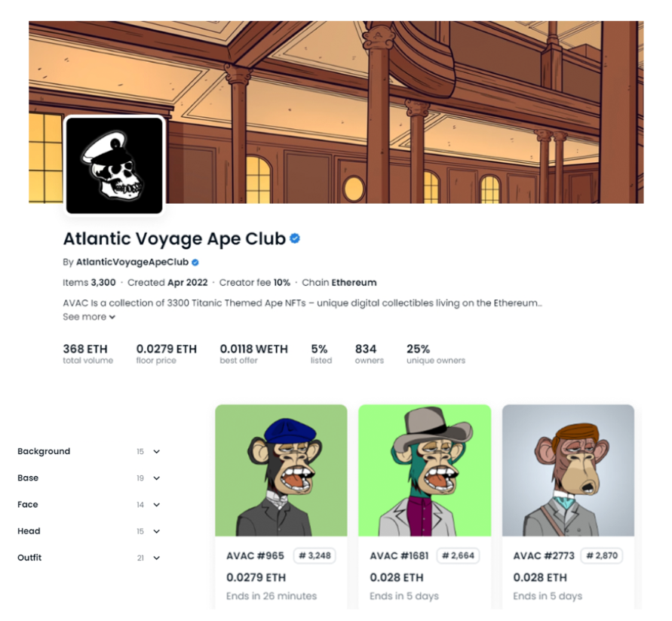Open the AtlanticVoyageApeClub creator link
672x621 pixels.
point(132,262)
